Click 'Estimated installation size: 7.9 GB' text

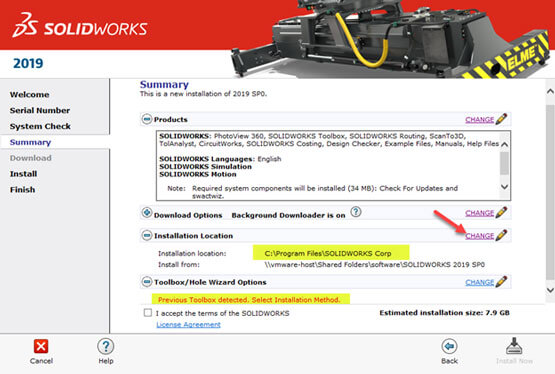(x=445, y=313)
